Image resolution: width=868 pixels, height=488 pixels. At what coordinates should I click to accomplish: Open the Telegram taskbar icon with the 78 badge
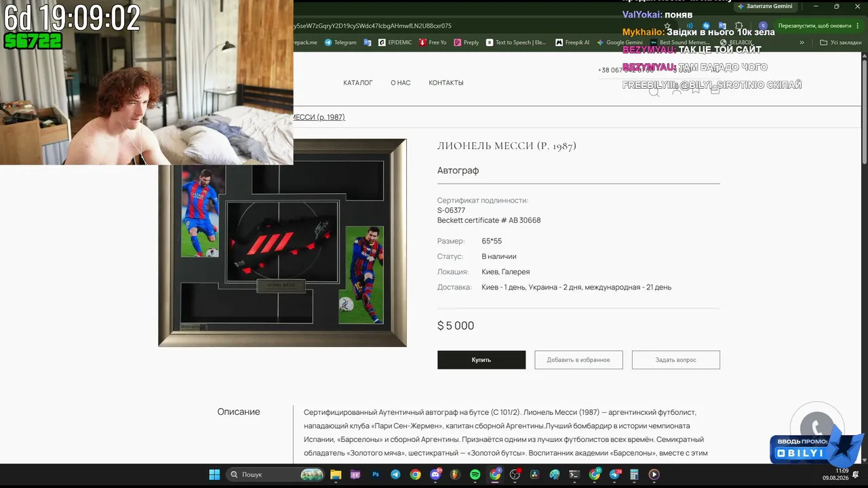[x=615, y=474]
